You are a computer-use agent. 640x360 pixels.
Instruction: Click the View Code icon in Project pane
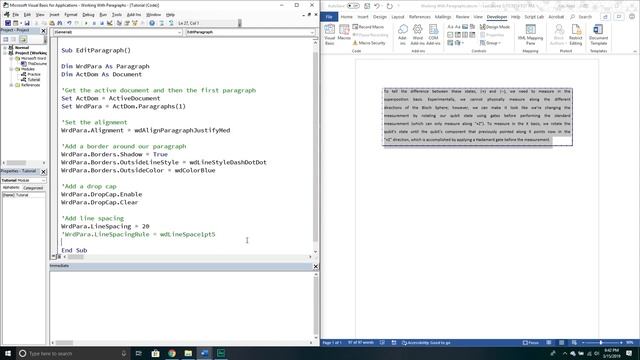click(x=6, y=40)
